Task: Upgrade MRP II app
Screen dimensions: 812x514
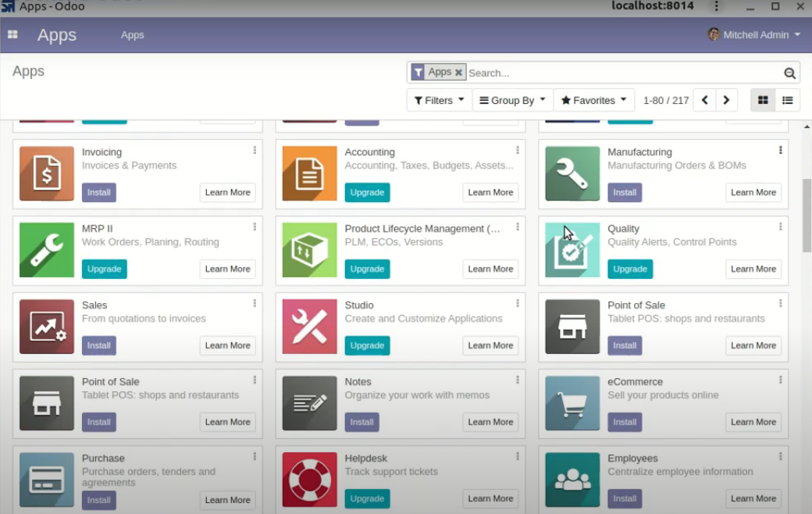Action: tap(104, 269)
